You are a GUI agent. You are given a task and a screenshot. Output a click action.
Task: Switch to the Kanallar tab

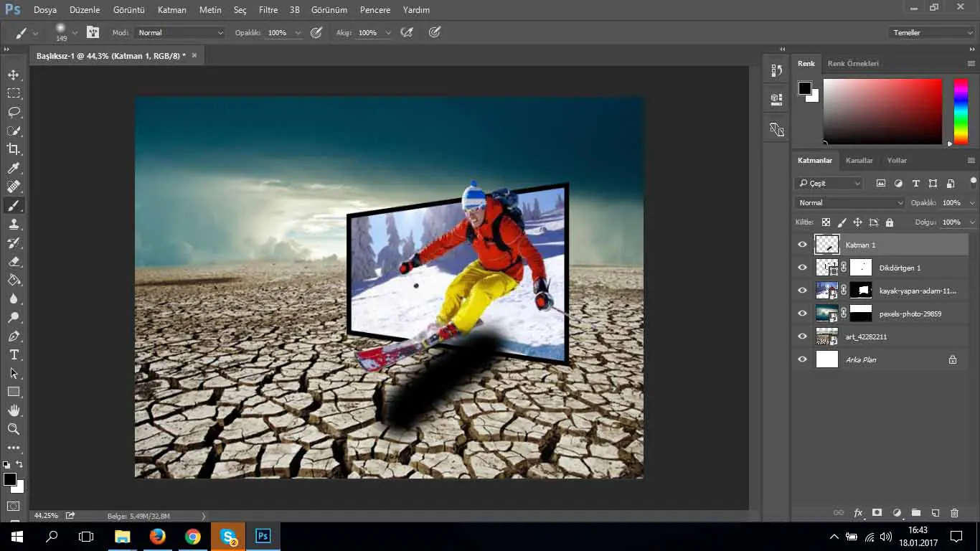(x=859, y=161)
